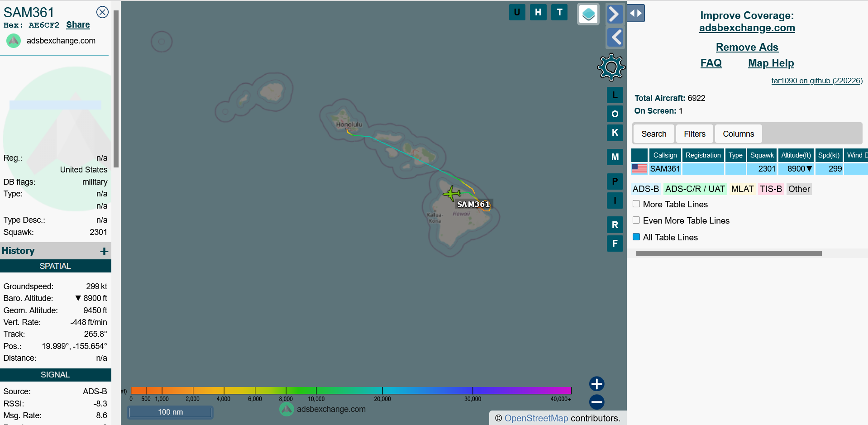The height and width of the screenshot is (425, 868).
Task: Click the left arrow sidebar button
Action: (x=615, y=38)
